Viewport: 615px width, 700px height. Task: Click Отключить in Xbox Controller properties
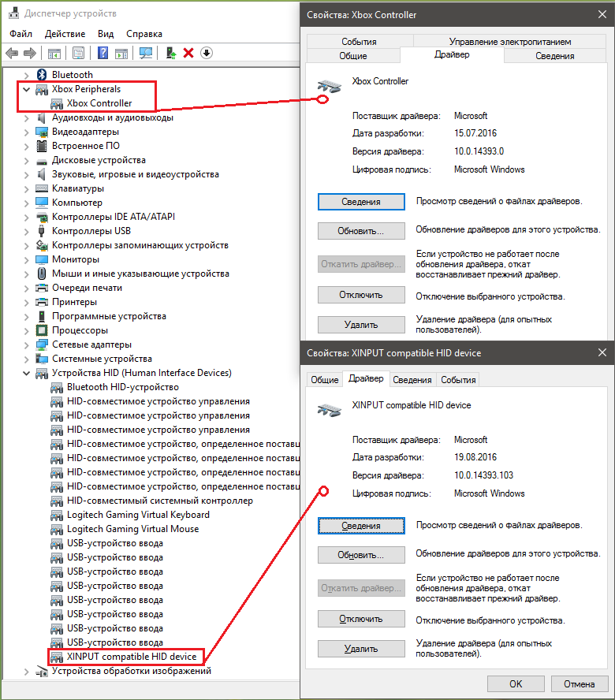(361, 295)
